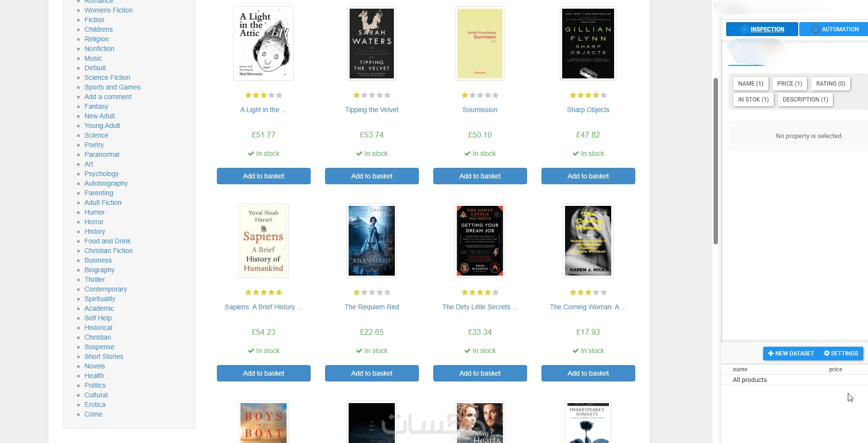Open A Light in the Attic cover
This screenshot has width=868, height=443.
tap(264, 44)
